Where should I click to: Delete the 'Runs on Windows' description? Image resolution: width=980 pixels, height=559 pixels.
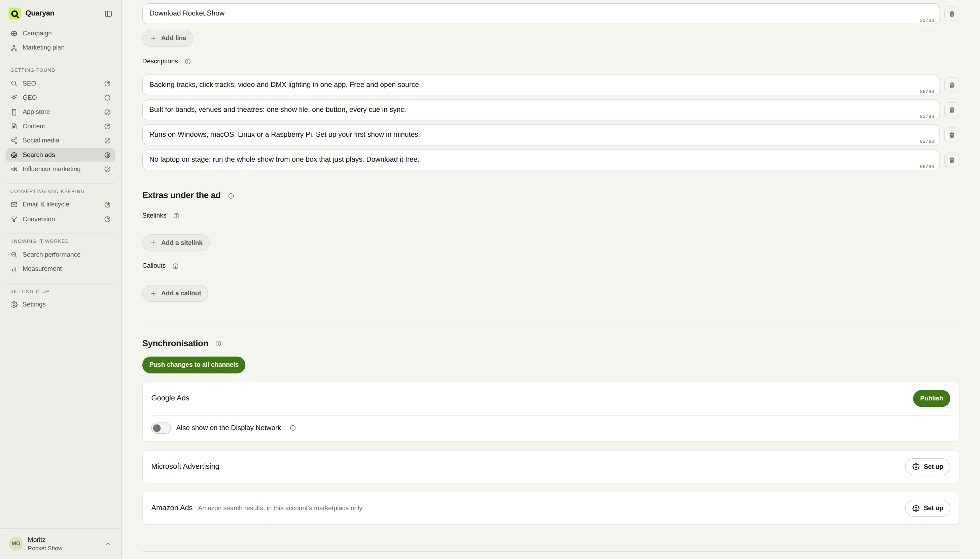click(952, 135)
